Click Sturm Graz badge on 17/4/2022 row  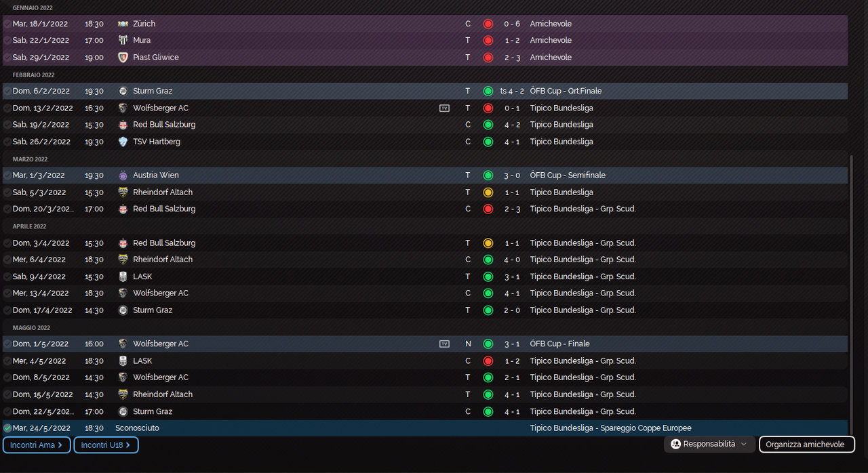(123, 310)
